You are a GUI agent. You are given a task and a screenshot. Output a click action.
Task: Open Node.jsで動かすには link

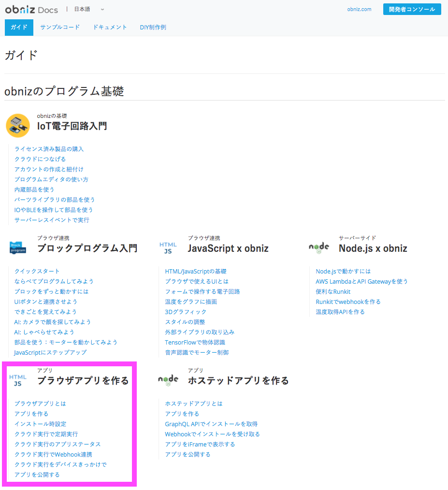[343, 271]
